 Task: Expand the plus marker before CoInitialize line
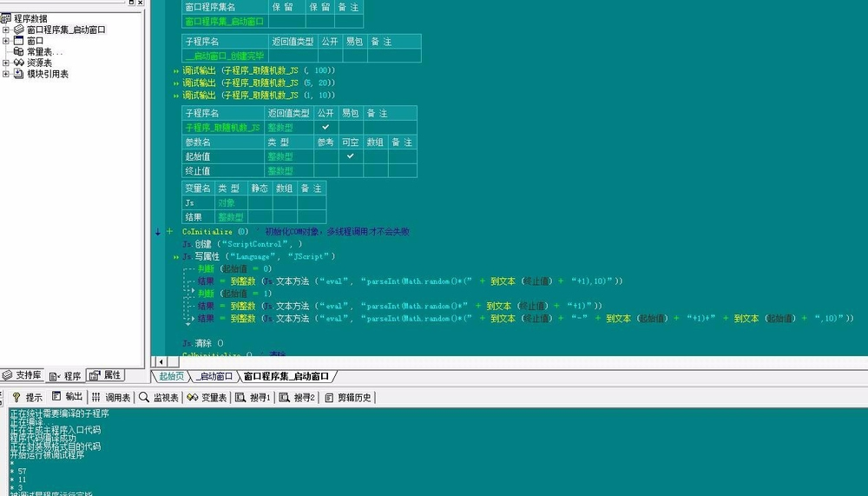click(170, 232)
